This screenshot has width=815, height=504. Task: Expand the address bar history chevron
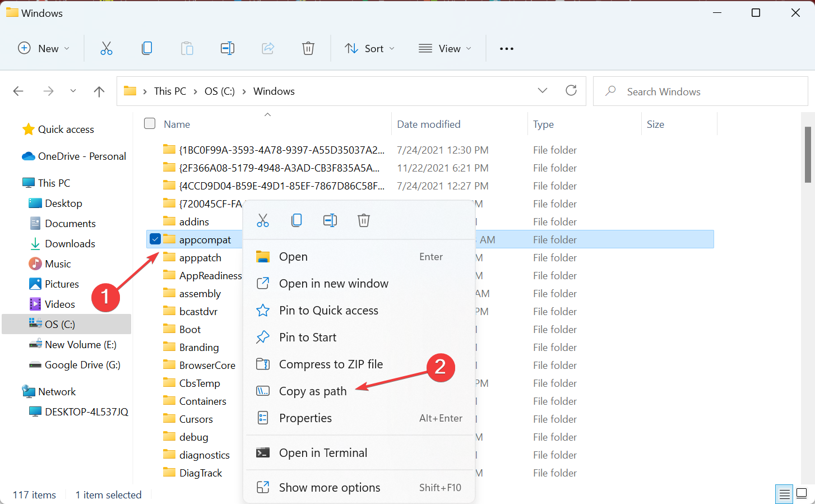543,90
